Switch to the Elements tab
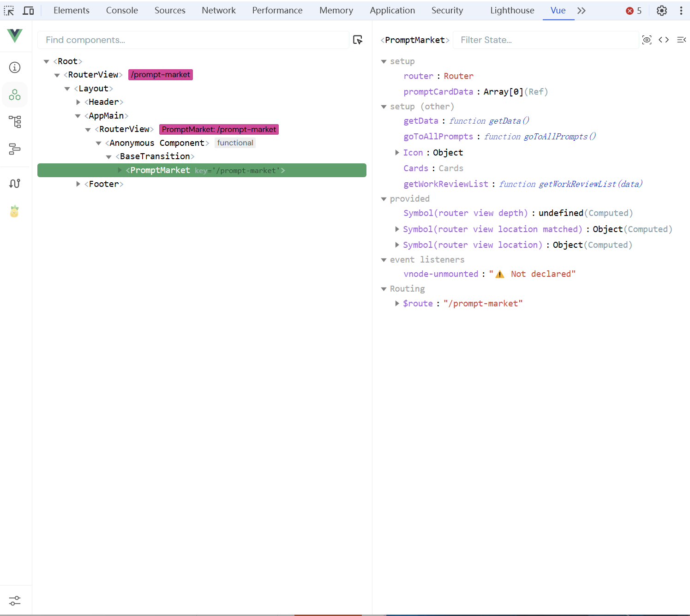Image resolution: width=690 pixels, height=616 pixels. 72,10
